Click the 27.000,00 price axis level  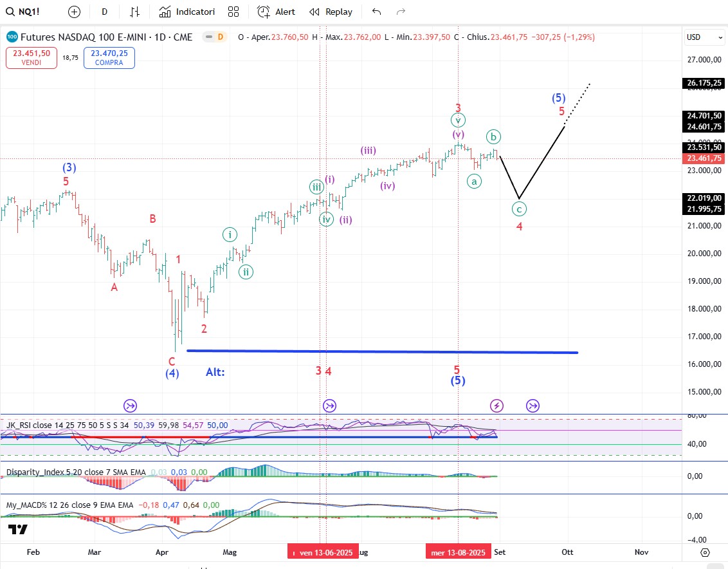point(704,59)
